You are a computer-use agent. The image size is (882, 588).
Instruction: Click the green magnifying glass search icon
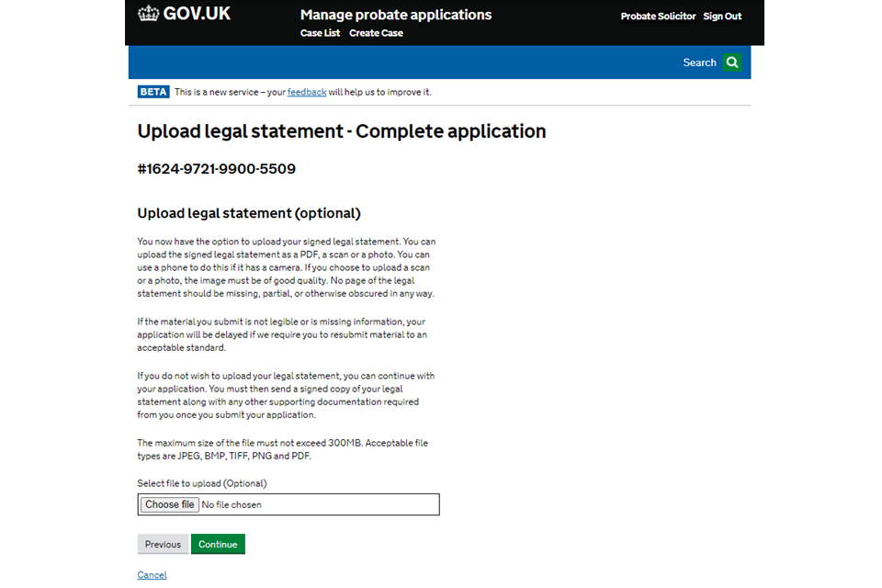(732, 62)
